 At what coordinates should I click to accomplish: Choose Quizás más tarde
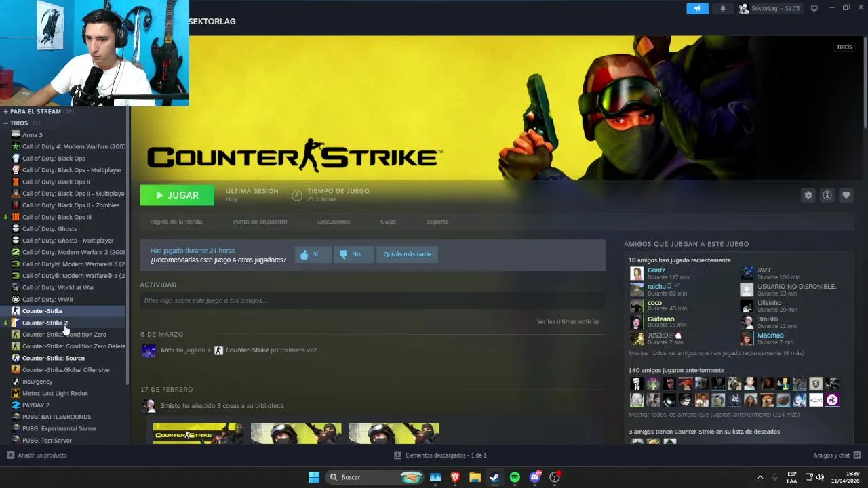click(x=407, y=254)
